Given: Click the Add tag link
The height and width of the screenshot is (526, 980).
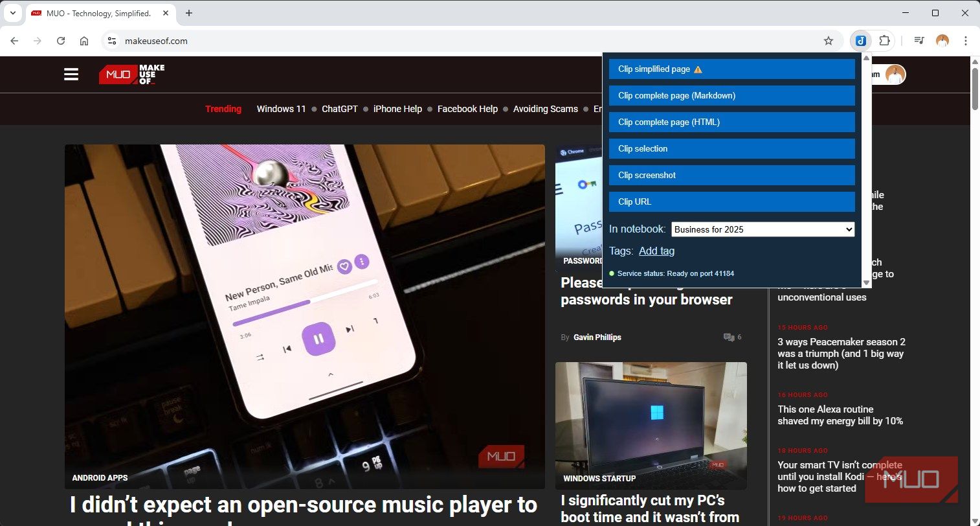Looking at the screenshot, I should tap(656, 251).
